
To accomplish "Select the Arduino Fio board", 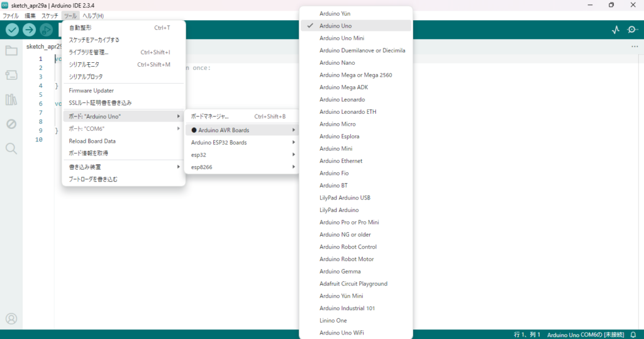I will click(356, 173).
